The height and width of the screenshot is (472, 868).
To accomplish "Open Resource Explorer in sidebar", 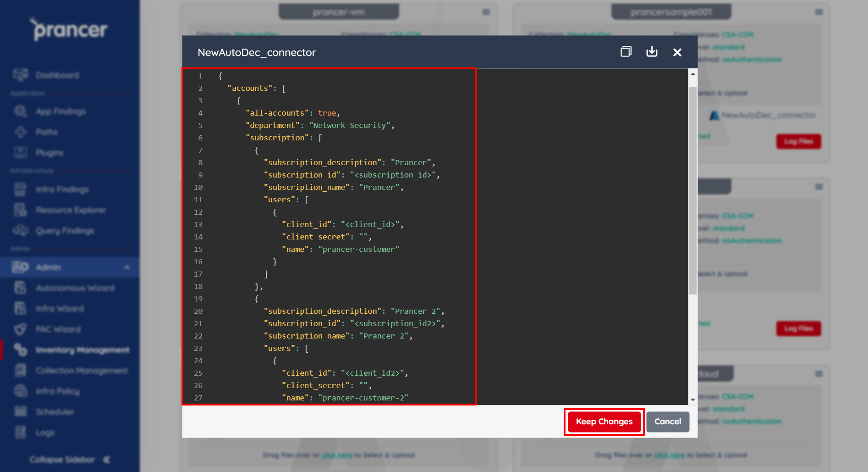I will point(71,210).
